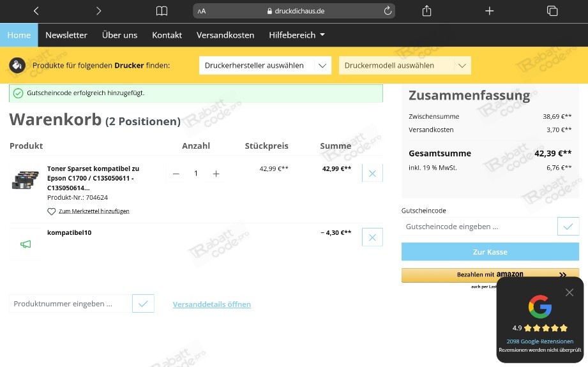The height and width of the screenshot is (367, 588).
Task: Open the share sheet icon
Action: pyautogui.click(x=426, y=11)
